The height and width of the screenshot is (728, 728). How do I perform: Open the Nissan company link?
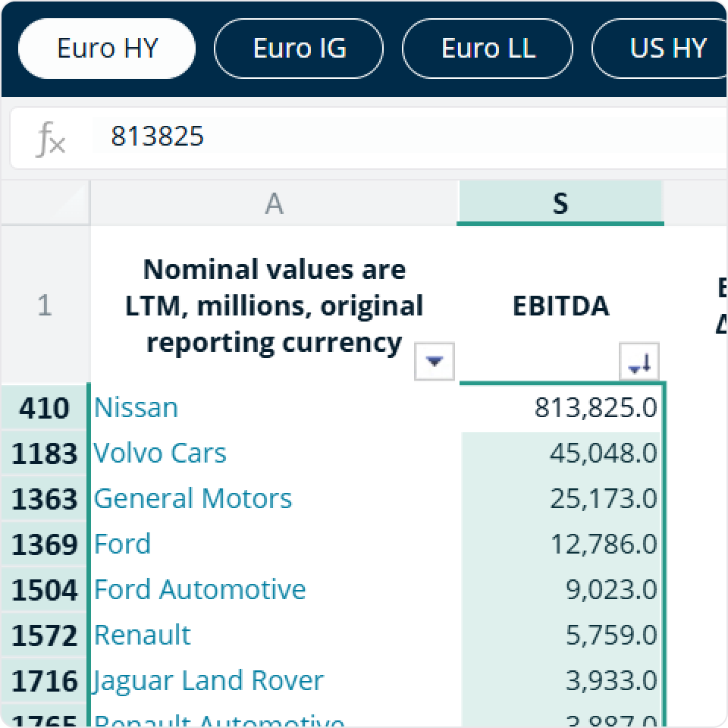tap(136, 408)
